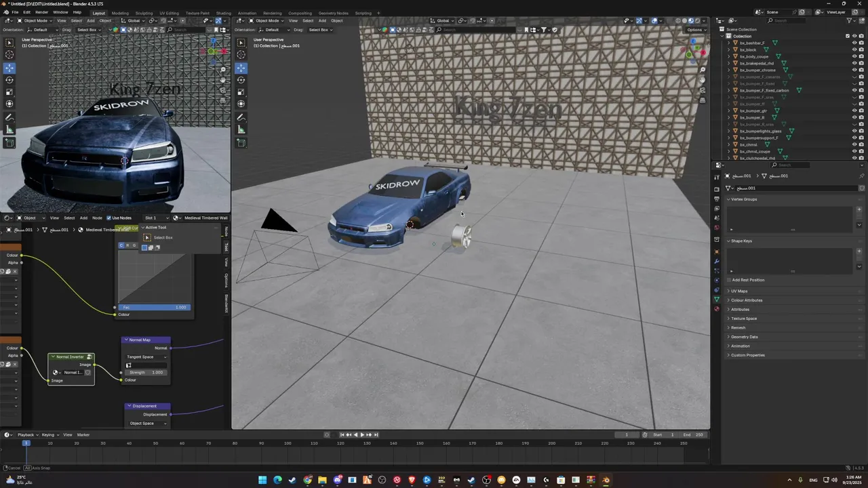The image size is (868, 488).
Task: Select the Rotate tool in the large viewport
Action: point(241,80)
